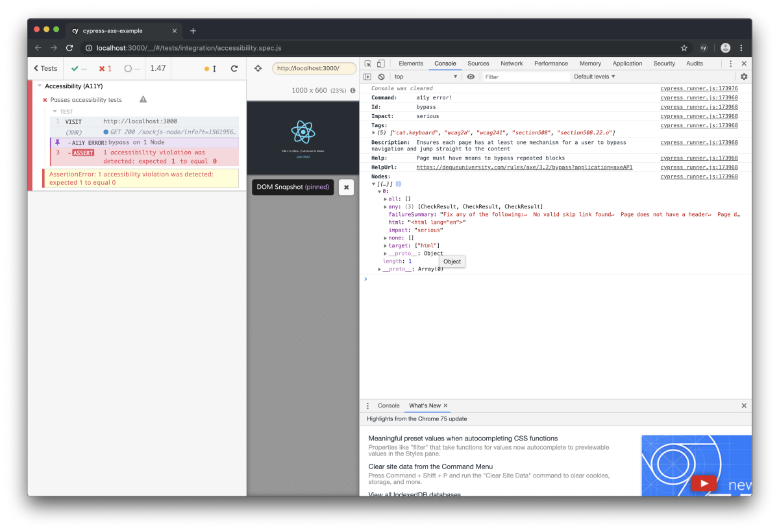Viewport: 779px width, 532px height.
Task: Go back to the Tests list
Action: 45,68
